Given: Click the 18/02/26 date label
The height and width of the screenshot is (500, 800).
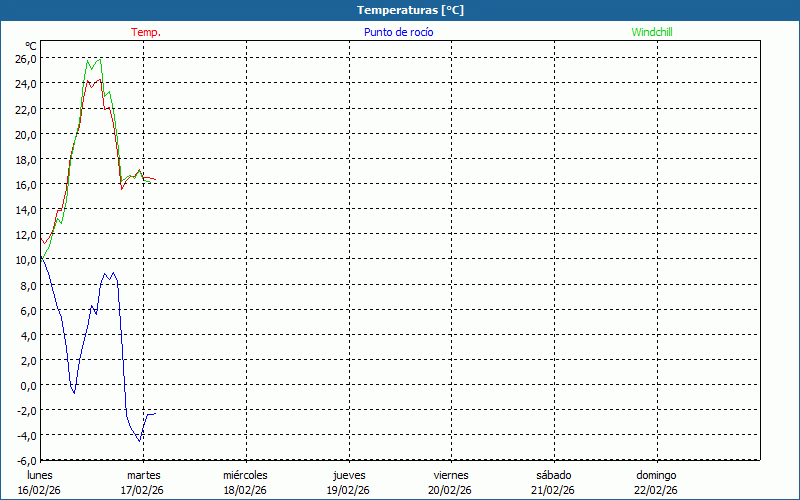Looking at the screenshot, I should [x=245, y=490].
